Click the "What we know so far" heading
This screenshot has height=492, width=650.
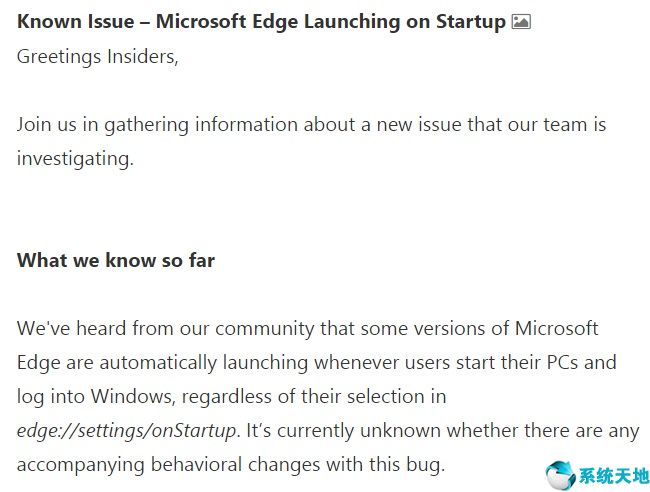(x=116, y=260)
